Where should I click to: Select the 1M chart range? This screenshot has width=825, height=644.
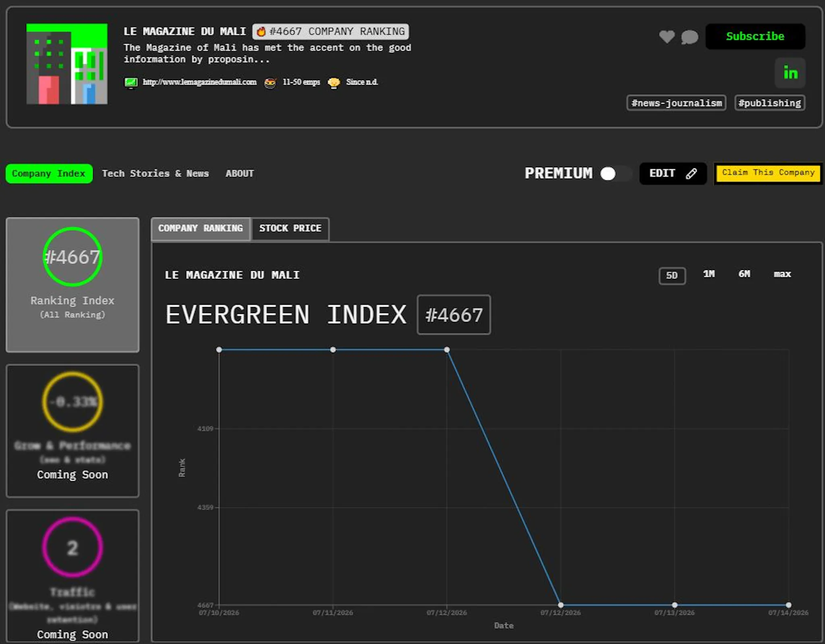(x=709, y=274)
